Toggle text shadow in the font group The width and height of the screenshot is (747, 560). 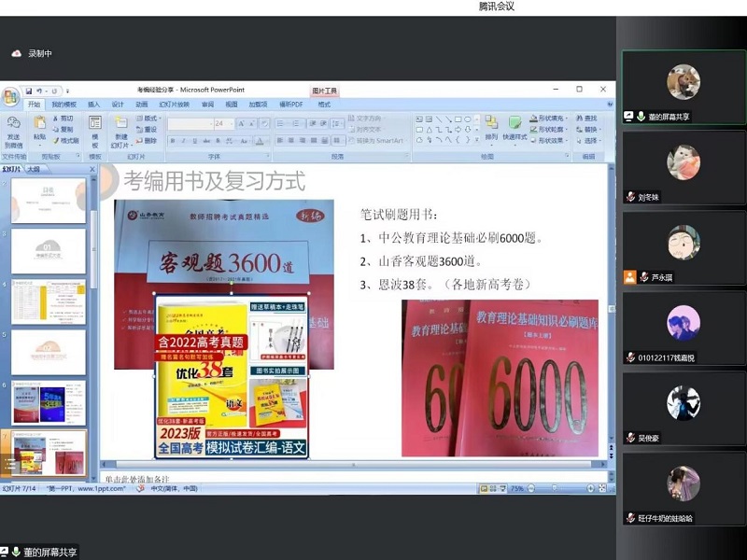218,141
